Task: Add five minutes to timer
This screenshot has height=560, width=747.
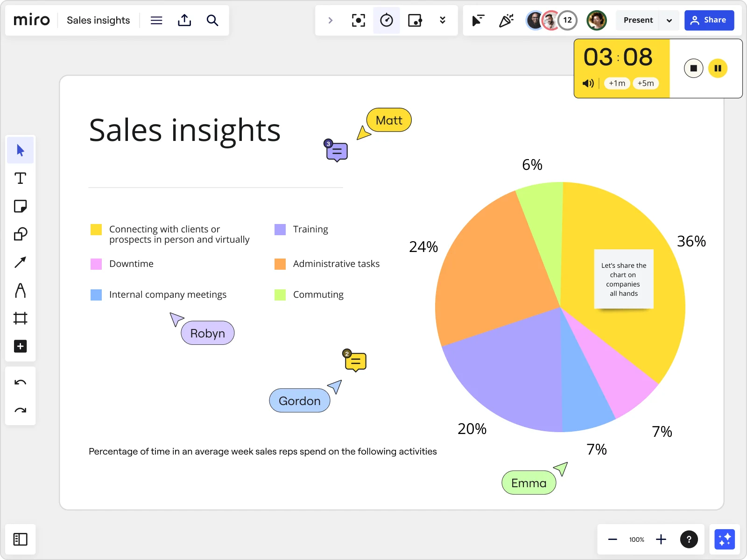Action: point(646,83)
